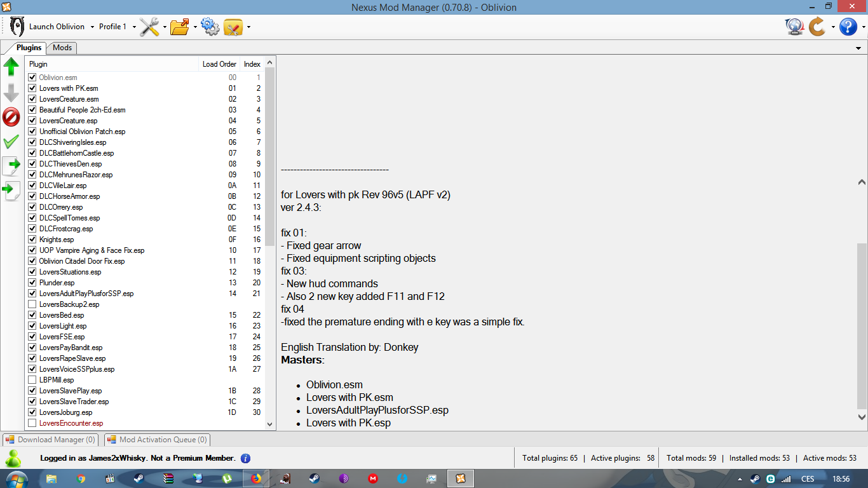
Task: Move plugin down with the grey arrow
Action: pyautogui.click(x=11, y=92)
